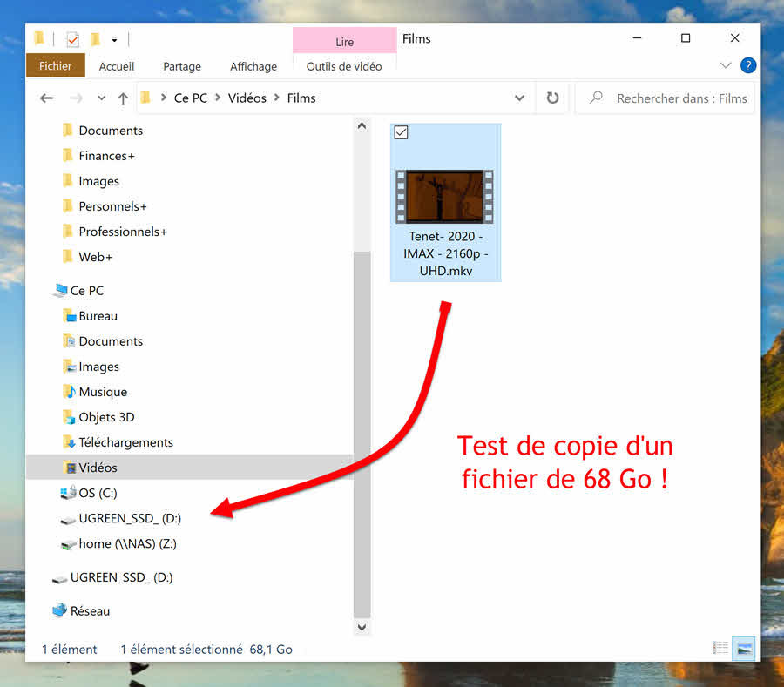Expand the ribbon with the chevron
This screenshot has height=687, width=784.
click(726, 65)
